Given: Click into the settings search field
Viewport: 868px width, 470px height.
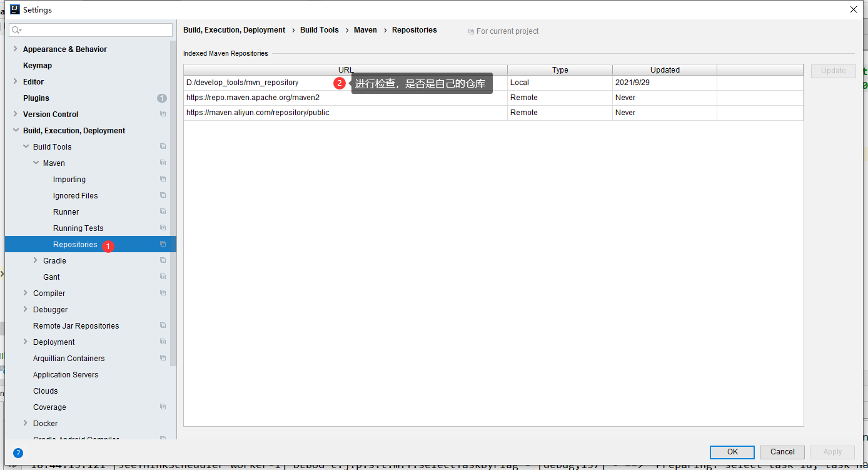Looking at the screenshot, I should tap(91, 30).
